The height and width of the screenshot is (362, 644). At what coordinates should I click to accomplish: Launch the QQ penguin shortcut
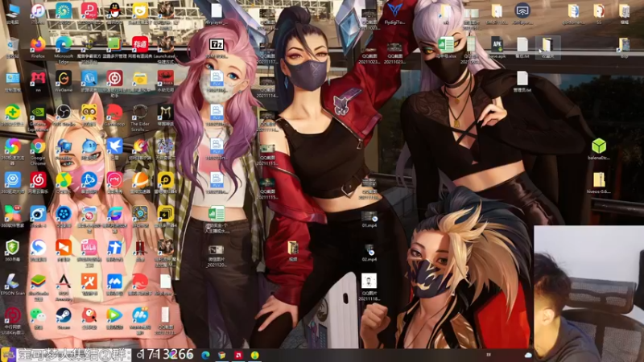click(114, 11)
